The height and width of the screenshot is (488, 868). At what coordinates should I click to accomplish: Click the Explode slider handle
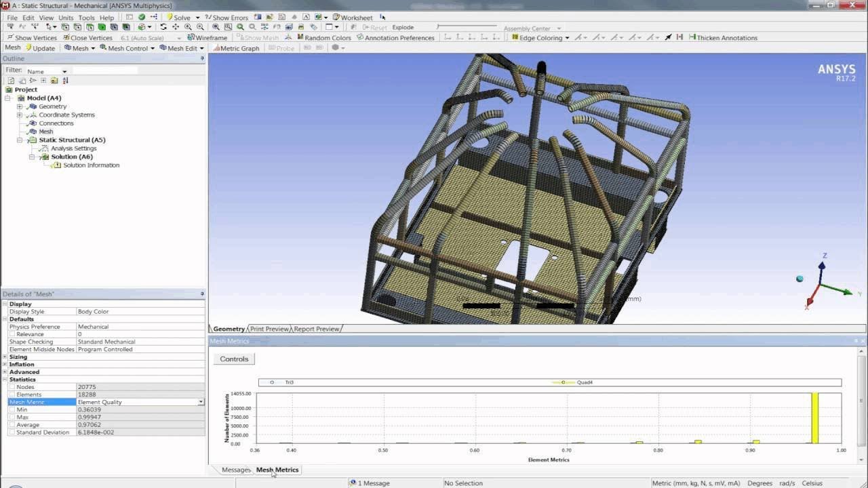click(x=438, y=27)
